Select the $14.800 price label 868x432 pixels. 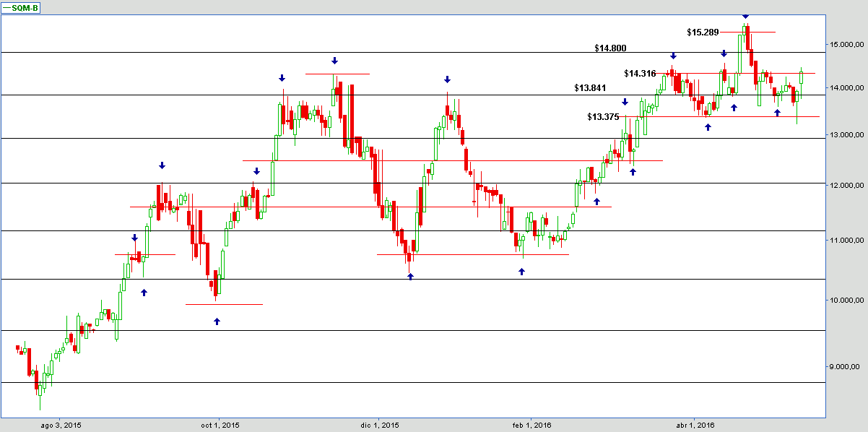tap(610, 48)
